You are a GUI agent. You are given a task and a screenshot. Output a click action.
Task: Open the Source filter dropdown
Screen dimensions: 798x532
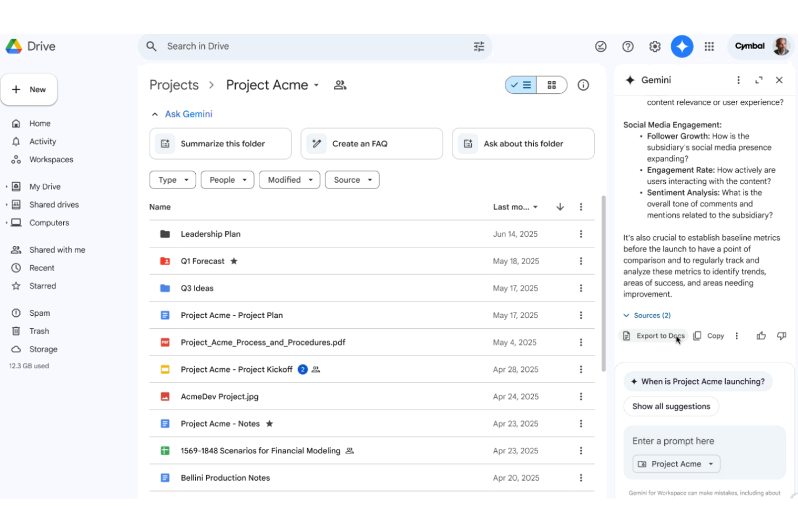point(352,179)
